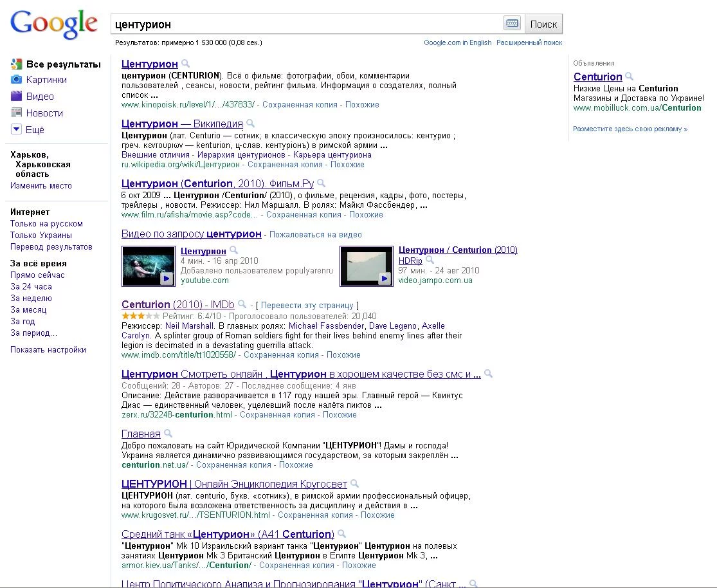Open Средний танк Центурион A41 result

point(228,534)
